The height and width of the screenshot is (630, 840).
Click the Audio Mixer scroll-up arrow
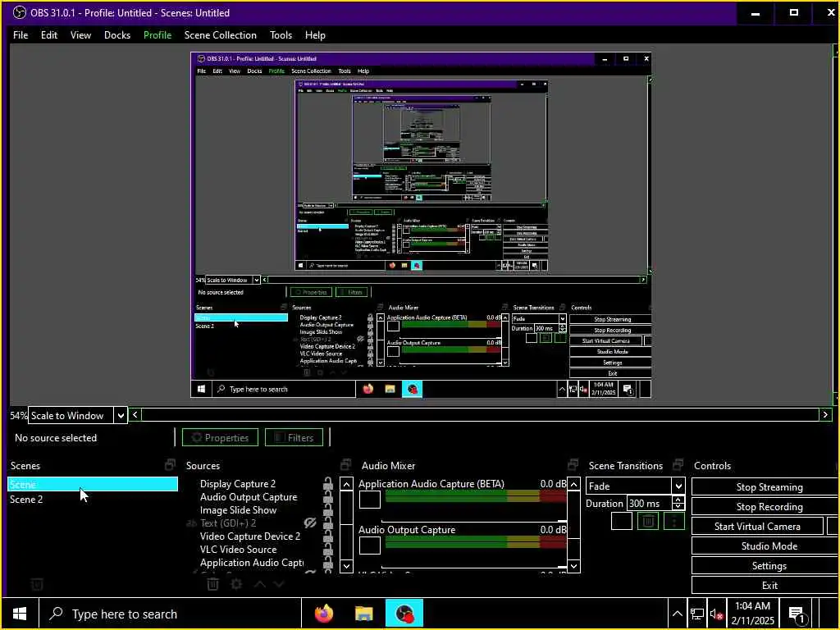pyautogui.click(x=573, y=484)
